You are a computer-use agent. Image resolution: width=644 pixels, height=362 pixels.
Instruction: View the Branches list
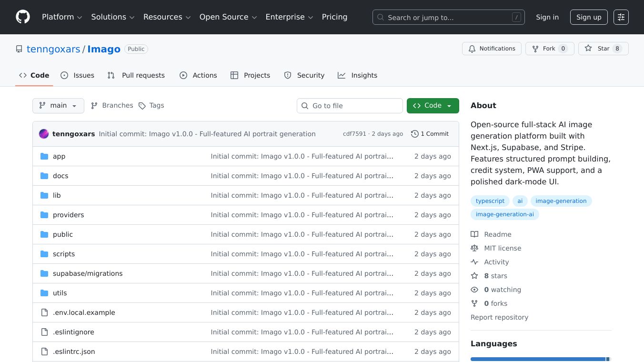(112, 106)
